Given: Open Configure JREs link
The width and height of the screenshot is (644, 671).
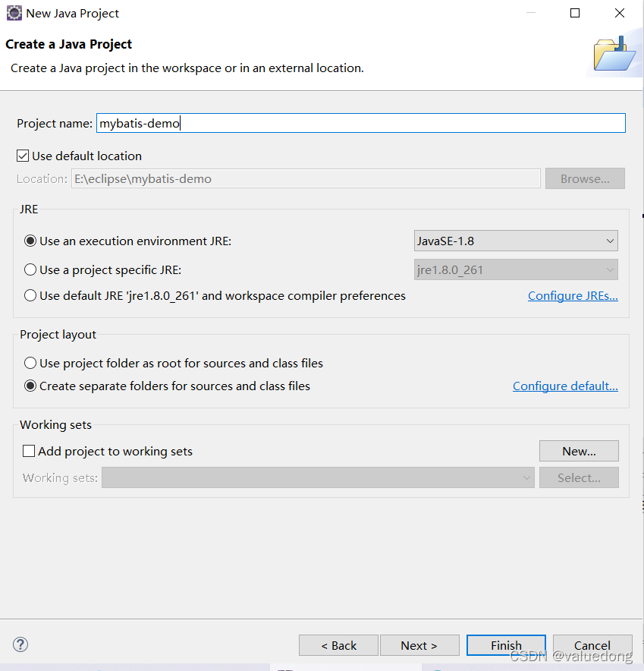Looking at the screenshot, I should point(573,295).
